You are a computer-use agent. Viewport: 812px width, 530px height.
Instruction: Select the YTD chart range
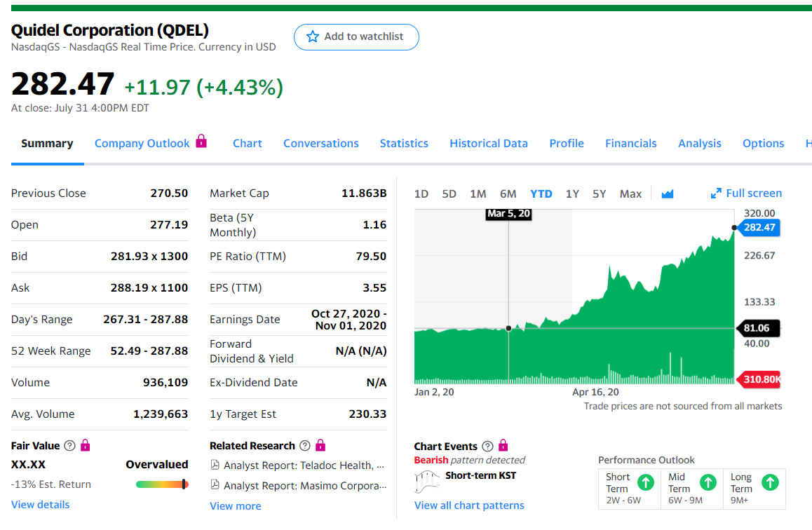pos(541,193)
